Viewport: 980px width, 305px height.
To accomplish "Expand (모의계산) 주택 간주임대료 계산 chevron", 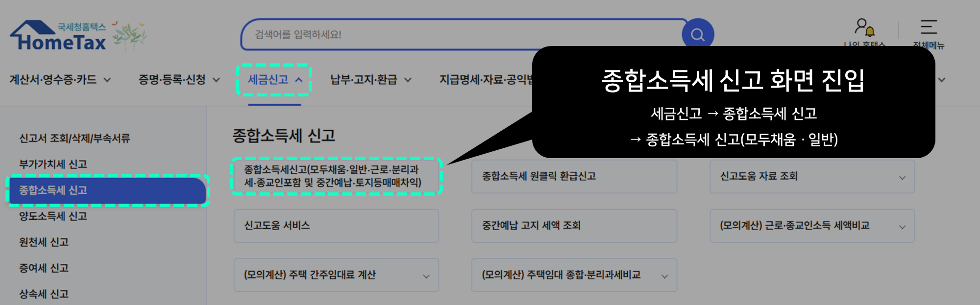I will coord(426,277).
